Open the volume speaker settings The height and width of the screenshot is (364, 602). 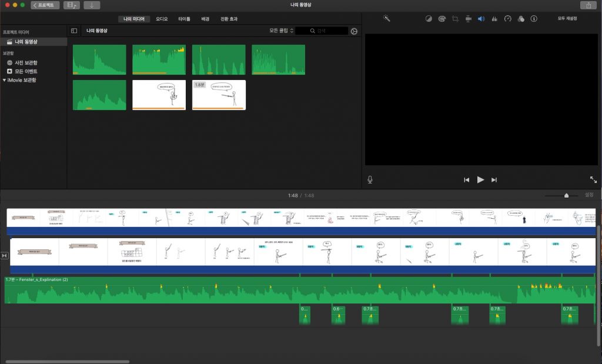click(x=481, y=19)
